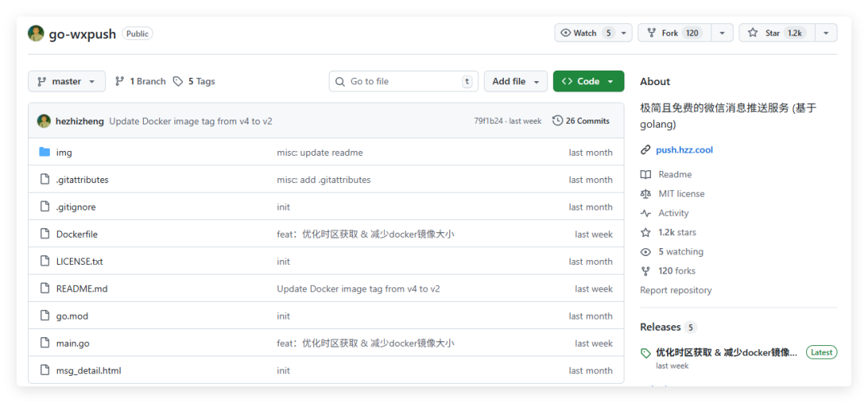Open the img folder
The image size is (868, 403).
pos(64,152)
